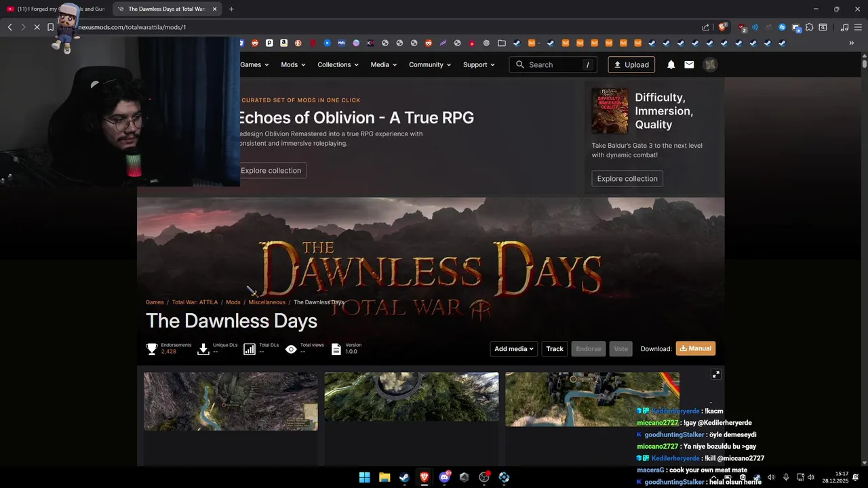The image size is (868, 488).
Task: Open the Echoes of Oblivion collection title
Action: (355, 117)
